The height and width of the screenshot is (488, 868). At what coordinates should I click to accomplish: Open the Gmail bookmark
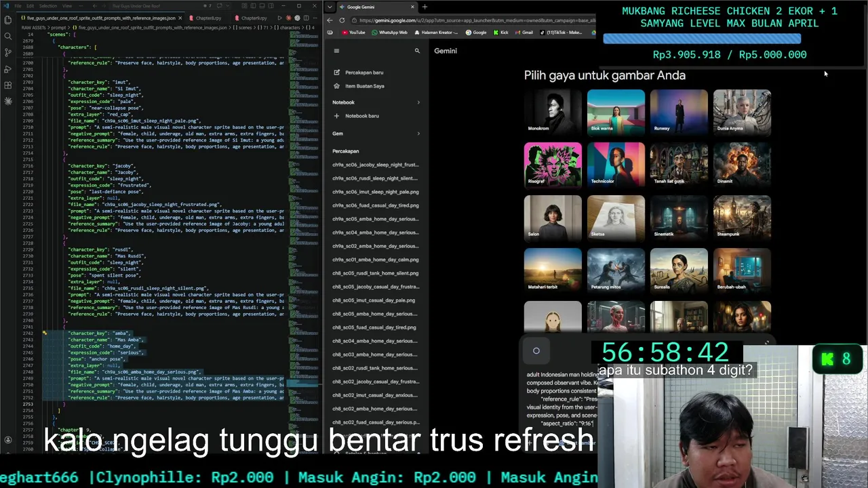tap(524, 33)
